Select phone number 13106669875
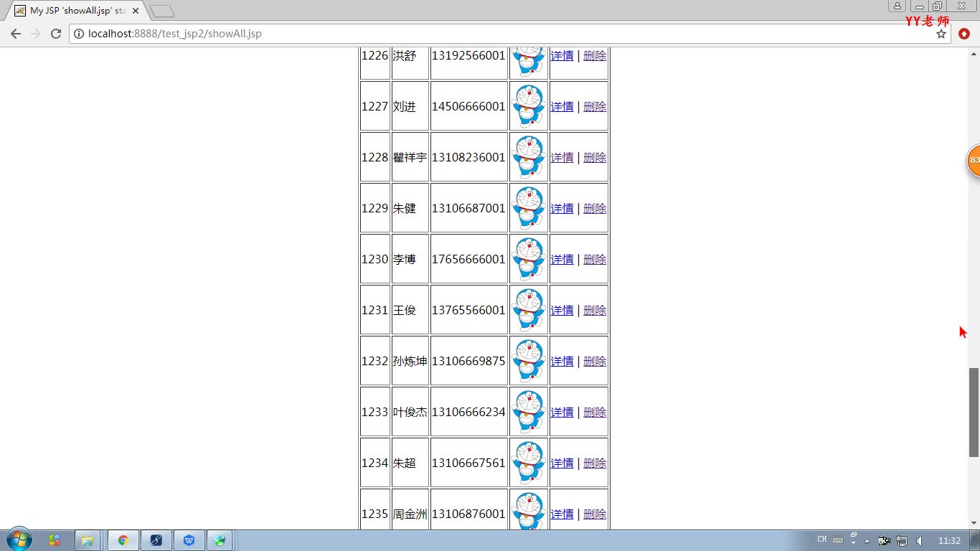The width and height of the screenshot is (980, 551). point(468,361)
